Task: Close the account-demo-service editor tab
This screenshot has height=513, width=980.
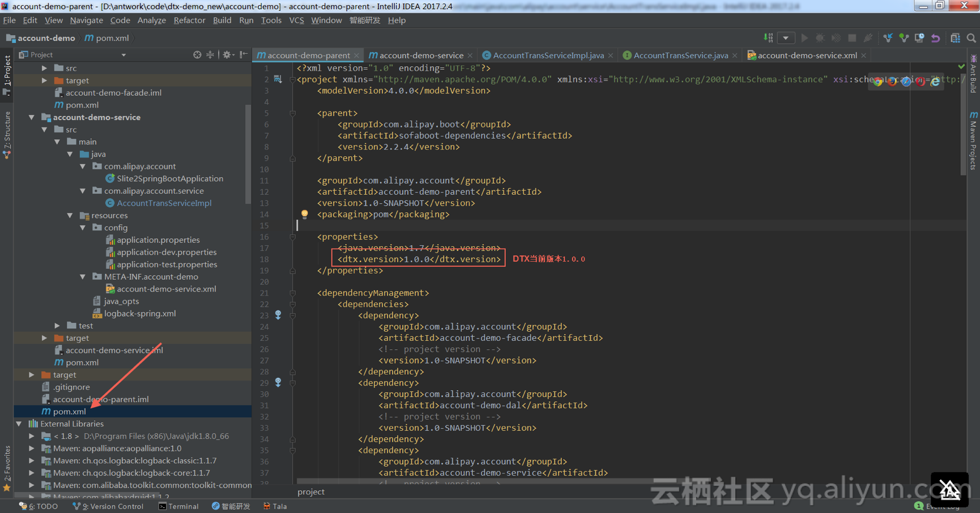Action: pos(470,55)
